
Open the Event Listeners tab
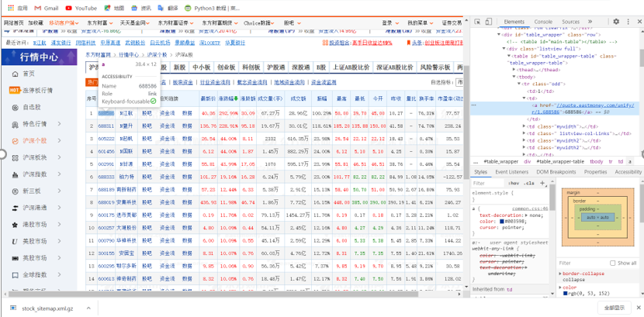pyautogui.click(x=512, y=172)
